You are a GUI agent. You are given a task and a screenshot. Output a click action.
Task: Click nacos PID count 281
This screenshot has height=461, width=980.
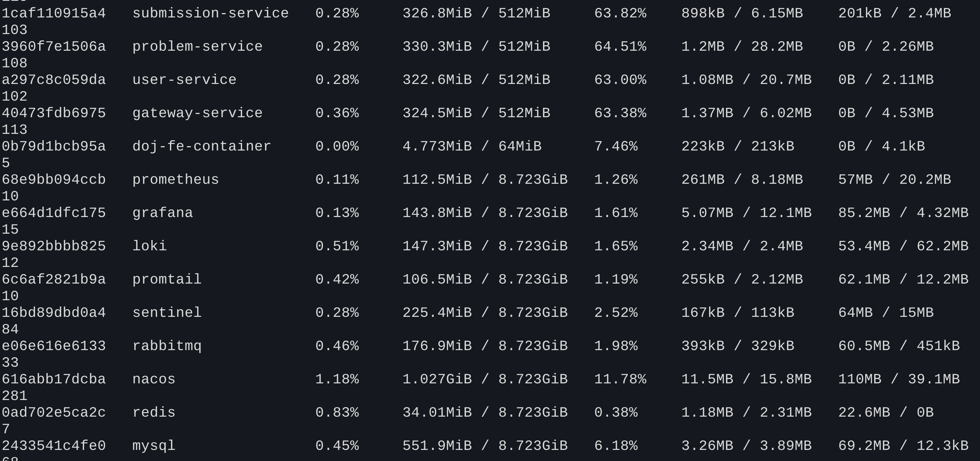click(x=15, y=396)
